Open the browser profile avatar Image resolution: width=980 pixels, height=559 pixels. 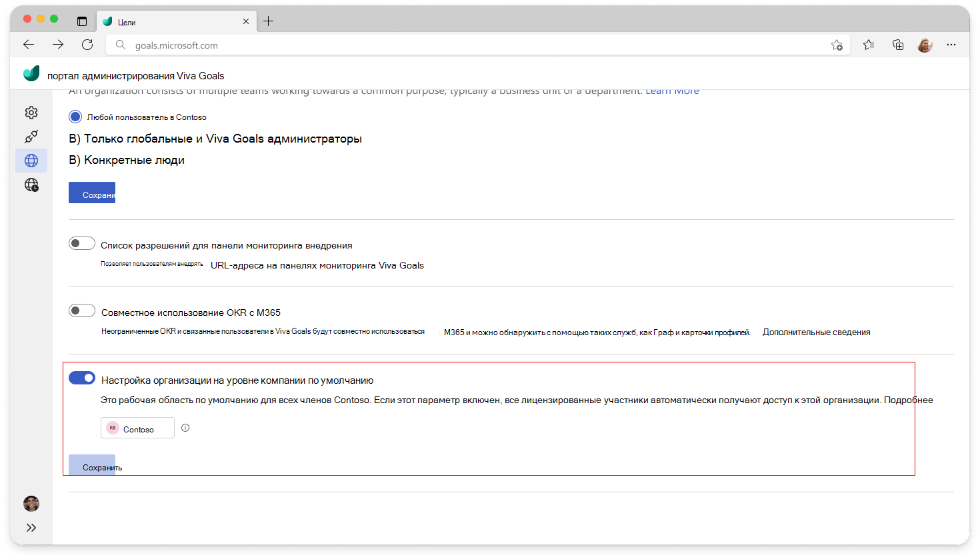(925, 45)
